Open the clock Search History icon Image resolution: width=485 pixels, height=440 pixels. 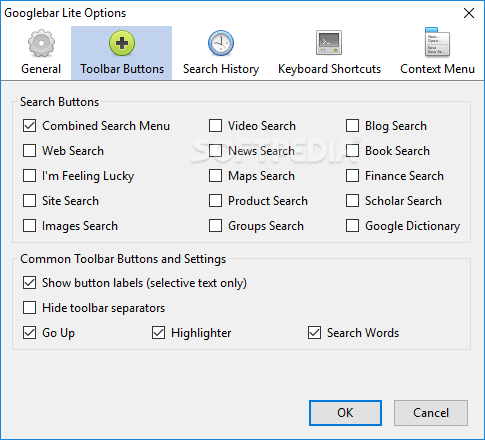pyautogui.click(x=221, y=43)
